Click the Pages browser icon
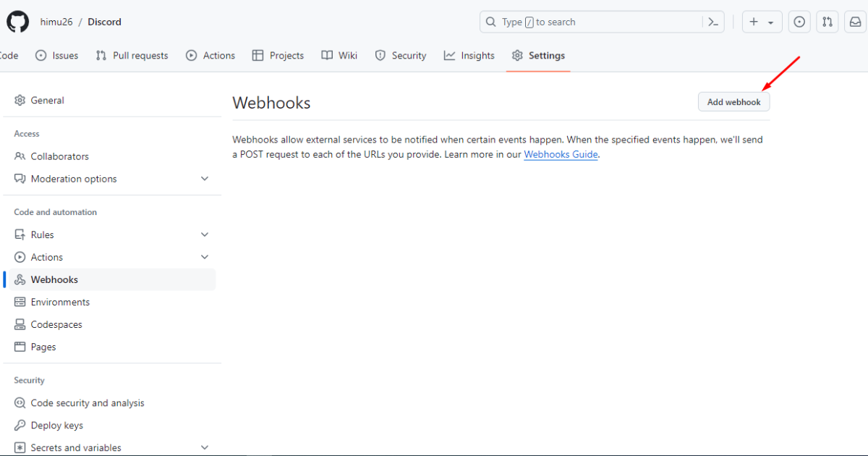868x456 pixels. click(20, 347)
